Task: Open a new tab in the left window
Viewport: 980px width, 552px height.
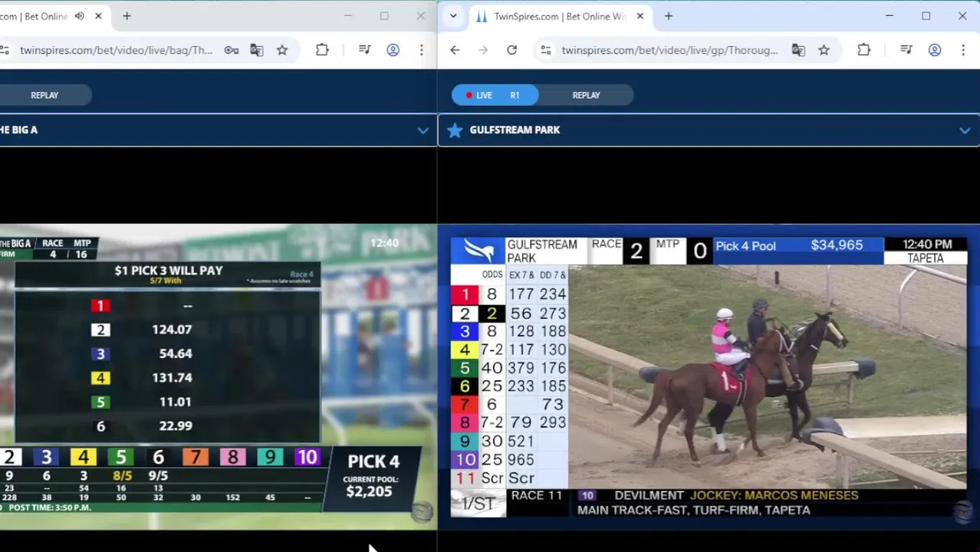Action: click(x=127, y=16)
